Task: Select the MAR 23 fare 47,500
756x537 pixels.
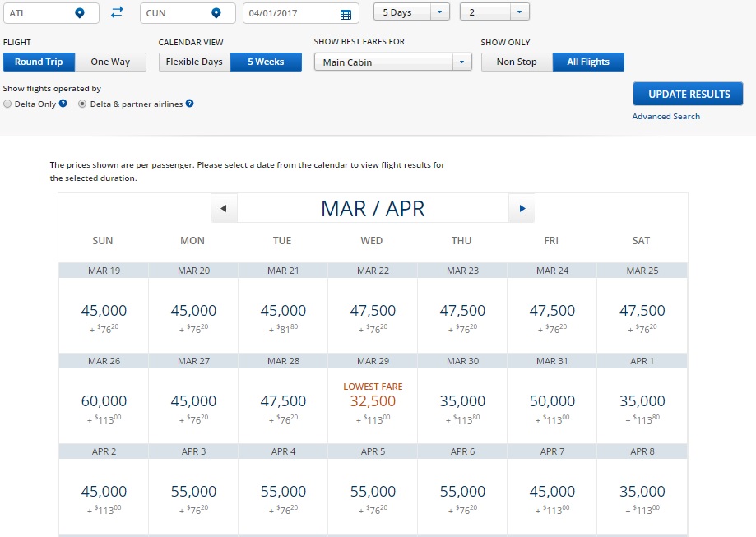Action: [462, 315]
